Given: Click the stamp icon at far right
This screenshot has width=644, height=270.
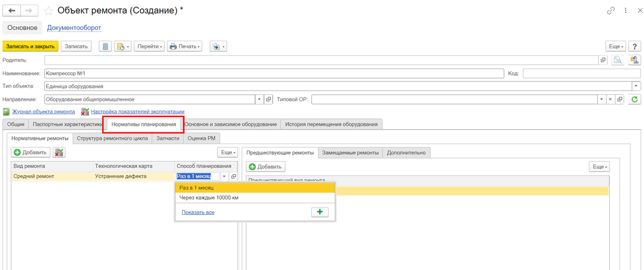Looking at the screenshot, I should pos(634,60).
